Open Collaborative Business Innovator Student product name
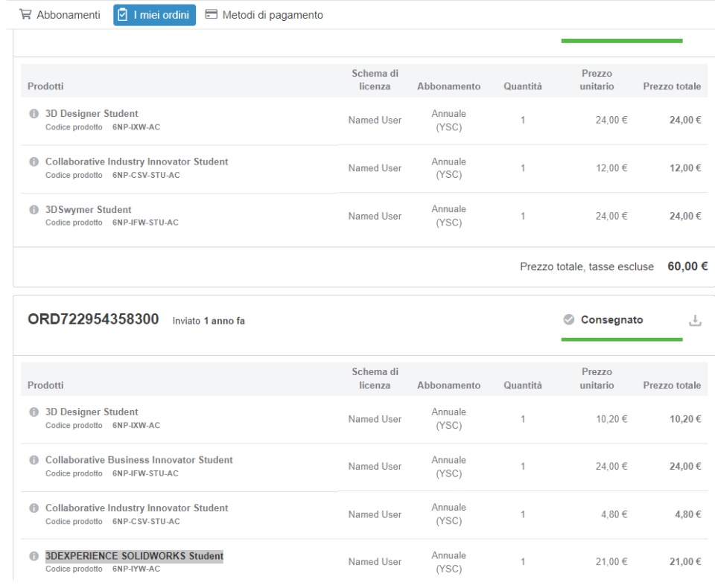Image resolution: width=715 pixels, height=588 pixels. click(139, 460)
